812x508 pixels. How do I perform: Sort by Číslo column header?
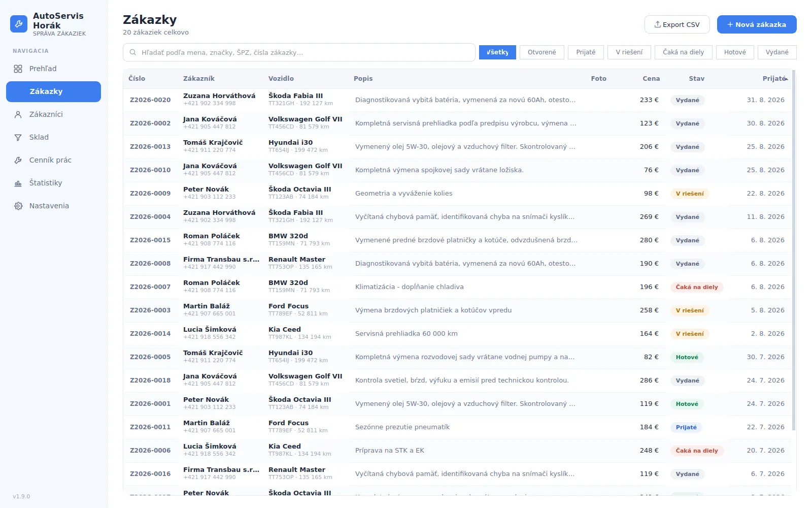click(137, 78)
